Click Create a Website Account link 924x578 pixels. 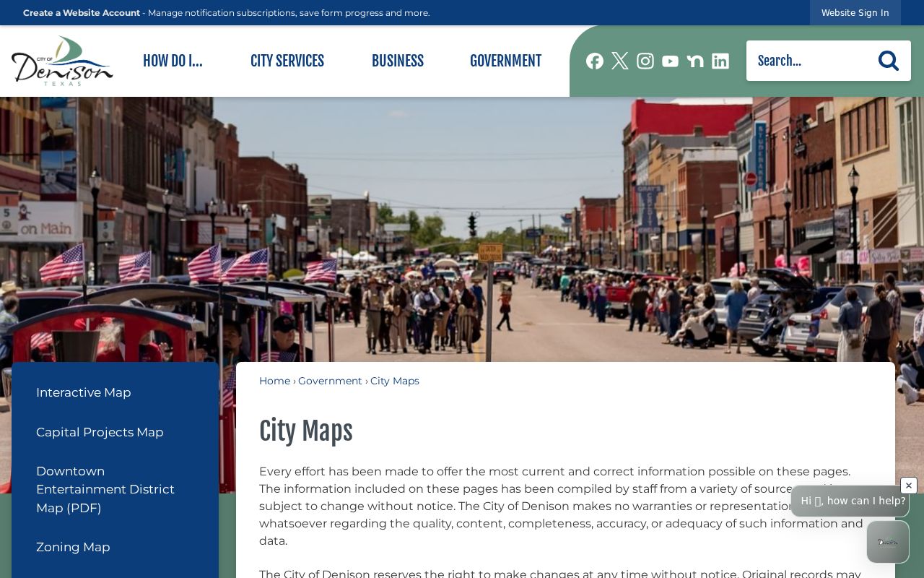[x=82, y=12]
